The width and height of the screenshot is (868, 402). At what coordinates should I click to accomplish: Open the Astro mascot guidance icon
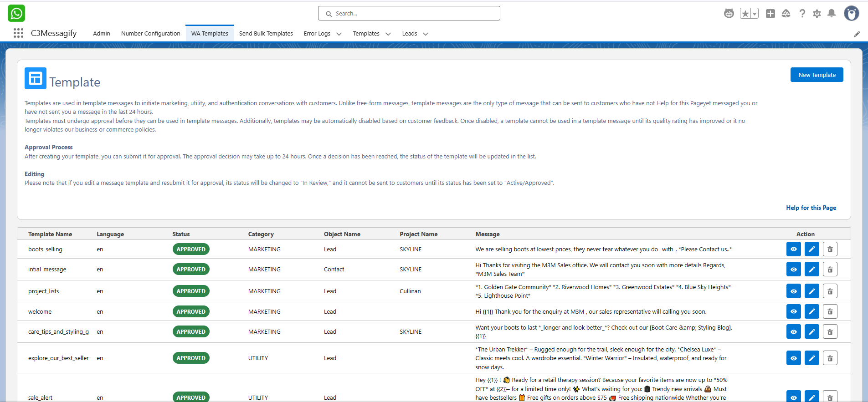[x=729, y=14]
